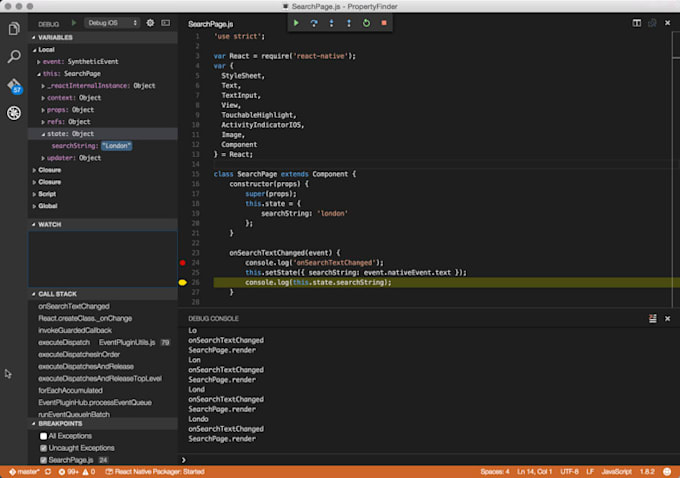This screenshot has width=680, height=478.
Task: Open the Source Control (Git) view
Action: [14, 86]
